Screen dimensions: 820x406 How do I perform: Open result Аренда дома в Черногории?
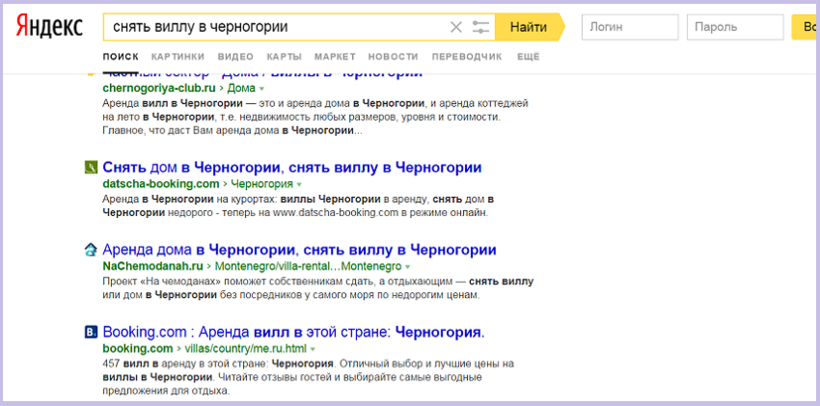299,250
